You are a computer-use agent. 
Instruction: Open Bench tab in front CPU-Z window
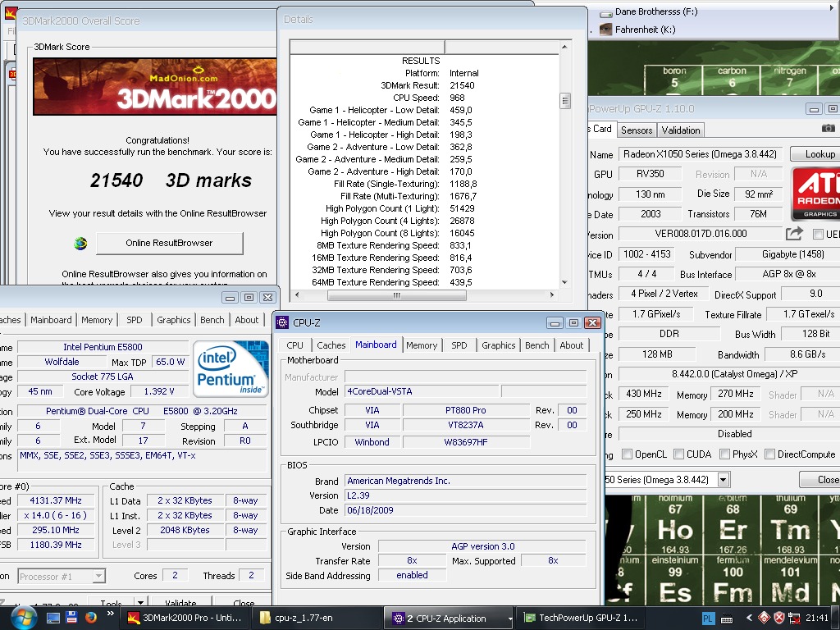(x=536, y=345)
